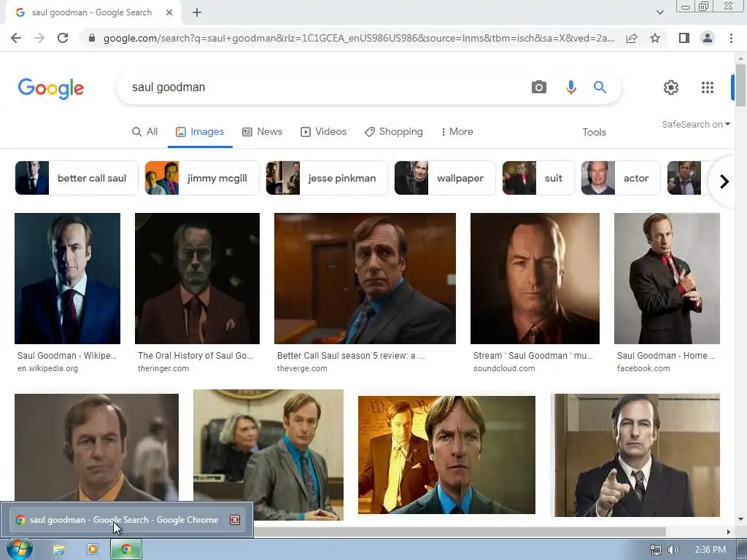Show more suggestion chips with the arrow
Screen dimensions: 747x560
724,182
